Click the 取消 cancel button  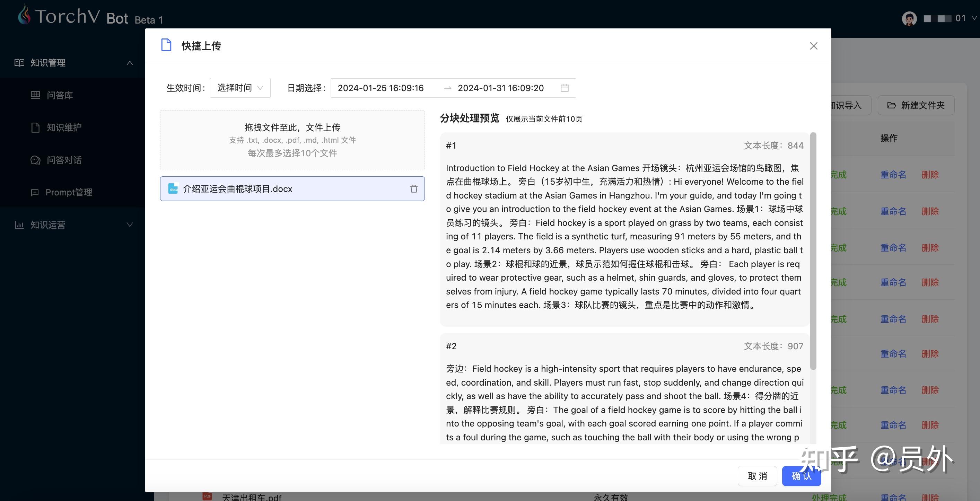pos(757,476)
